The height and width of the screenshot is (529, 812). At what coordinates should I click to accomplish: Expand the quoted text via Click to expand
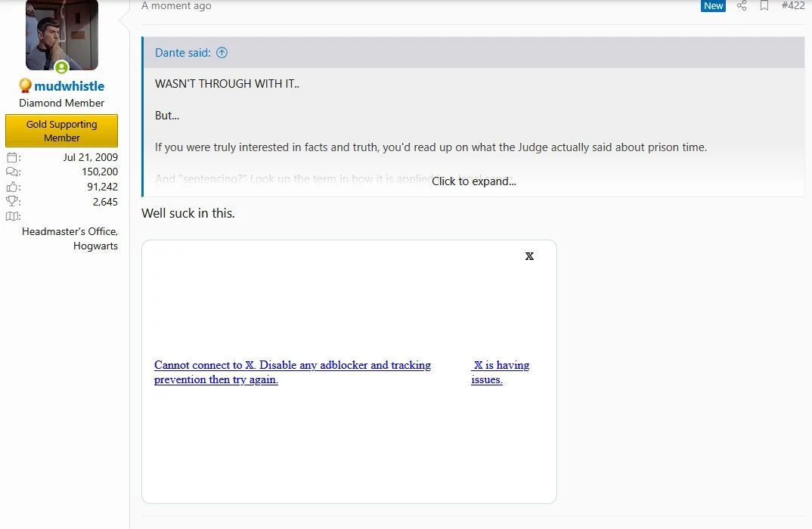pyautogui.click(x=473, y=181)
